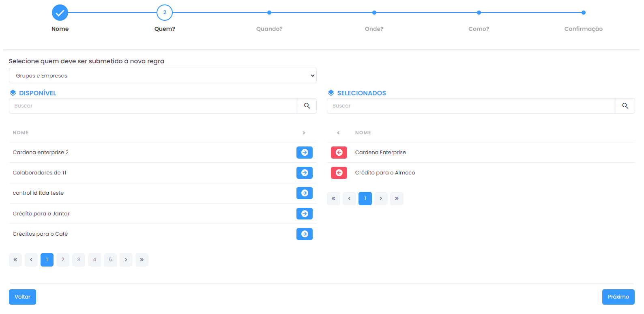This screenshot has width=644, height=314.
Task: Click search icon in Selecionados panel
Action: point(625,106)
